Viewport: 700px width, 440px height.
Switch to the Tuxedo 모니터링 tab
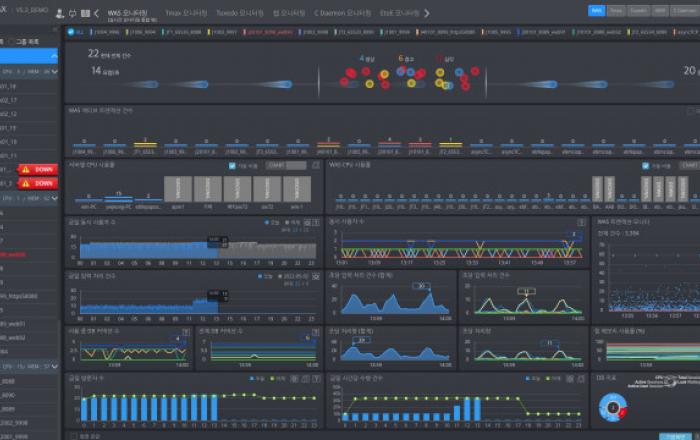tap(240, 13)
